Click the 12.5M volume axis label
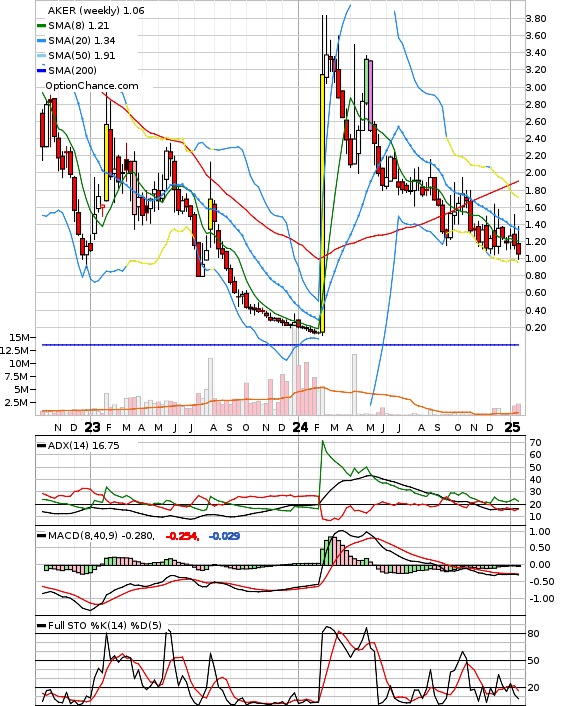The height and width of the screenshot is (706, 566). (14, 351)
